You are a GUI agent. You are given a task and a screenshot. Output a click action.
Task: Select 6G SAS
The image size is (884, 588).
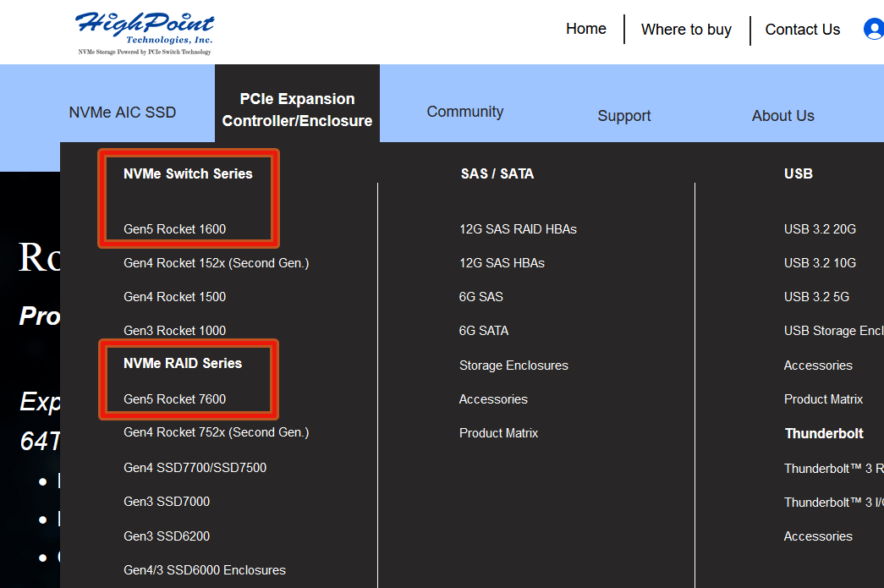tap(480, 296)
